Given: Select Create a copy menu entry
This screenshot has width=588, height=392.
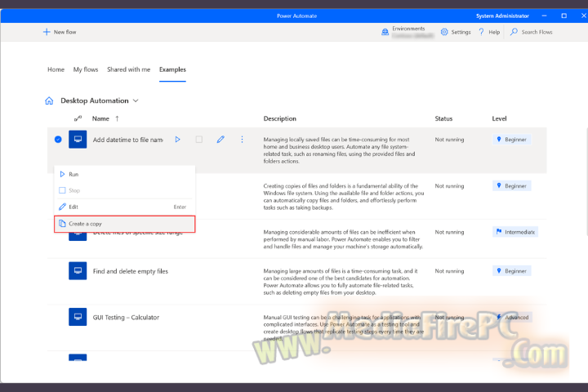Looking at the screenshot, I should point(124,224).
